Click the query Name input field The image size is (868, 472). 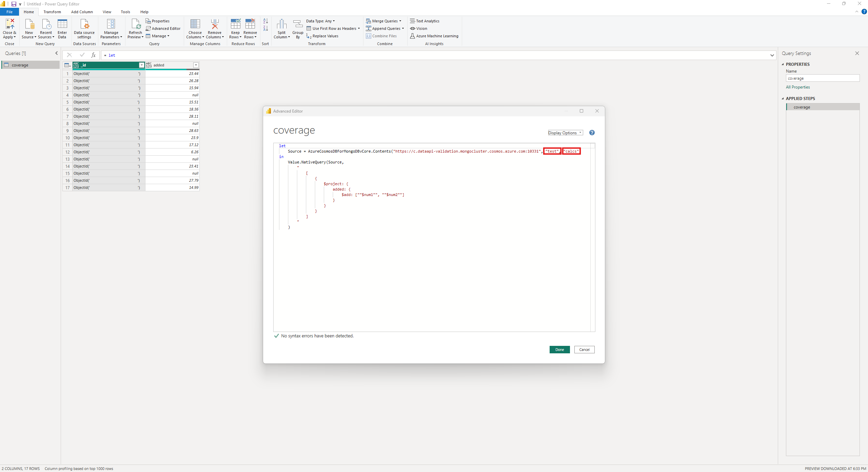(x=822, y=78)
